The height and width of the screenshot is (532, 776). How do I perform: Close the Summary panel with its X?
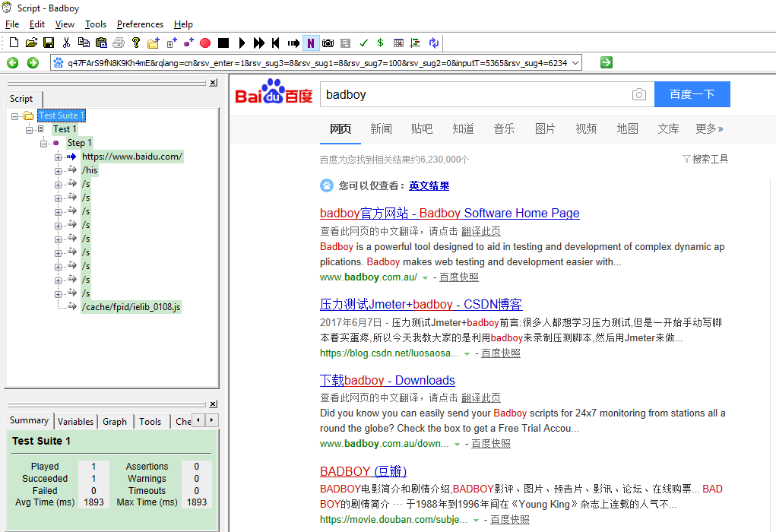213,404
